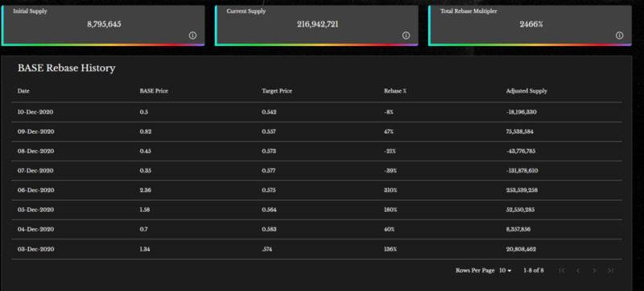The height and width of the screenshot is (291, 644).
Task: Jump to the last page of results
Action: 610,271
